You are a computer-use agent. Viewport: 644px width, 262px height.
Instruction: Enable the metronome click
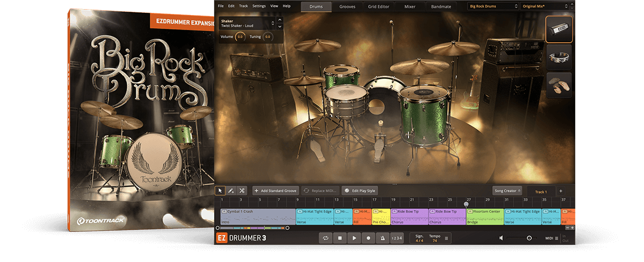tap(382, 238)
